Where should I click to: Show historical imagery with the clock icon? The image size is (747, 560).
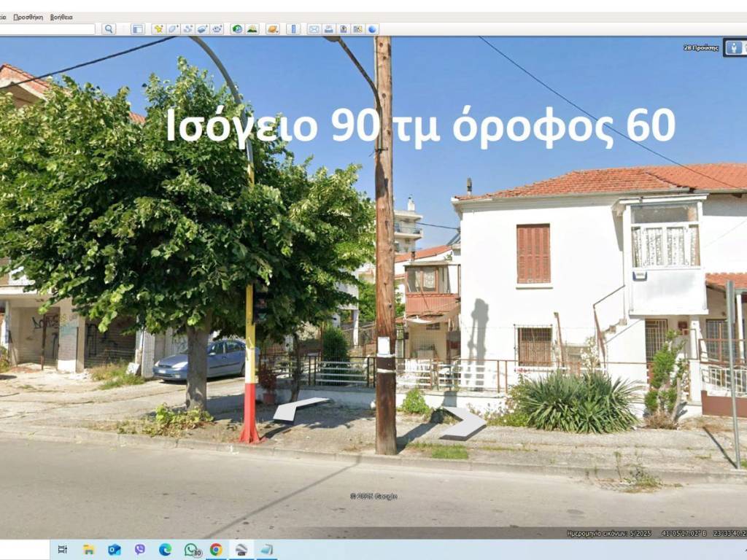click(x=237, y=29)
